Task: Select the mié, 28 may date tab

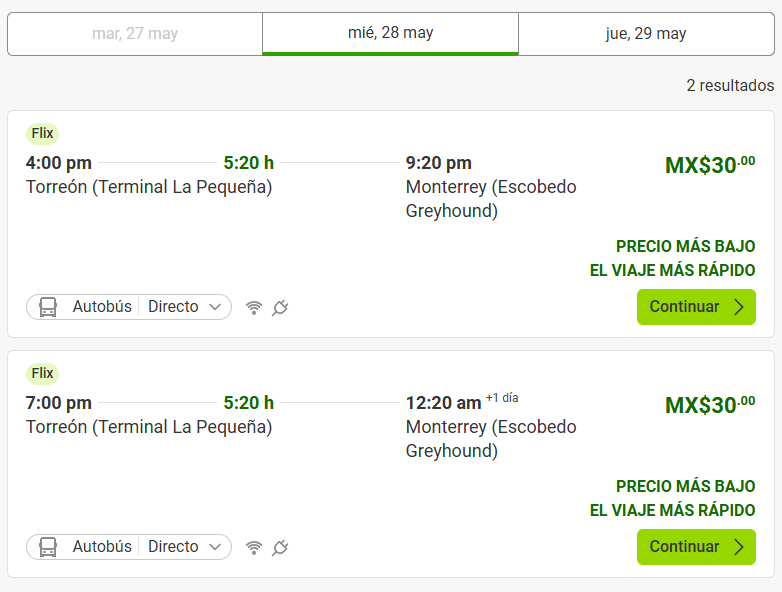Action: click(x=390, y=33)
